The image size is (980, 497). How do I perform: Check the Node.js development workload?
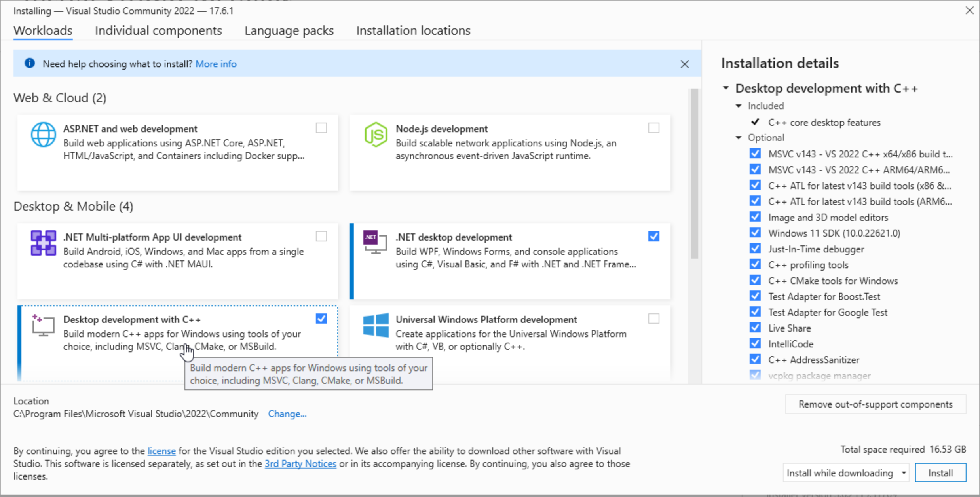(654, 128)
